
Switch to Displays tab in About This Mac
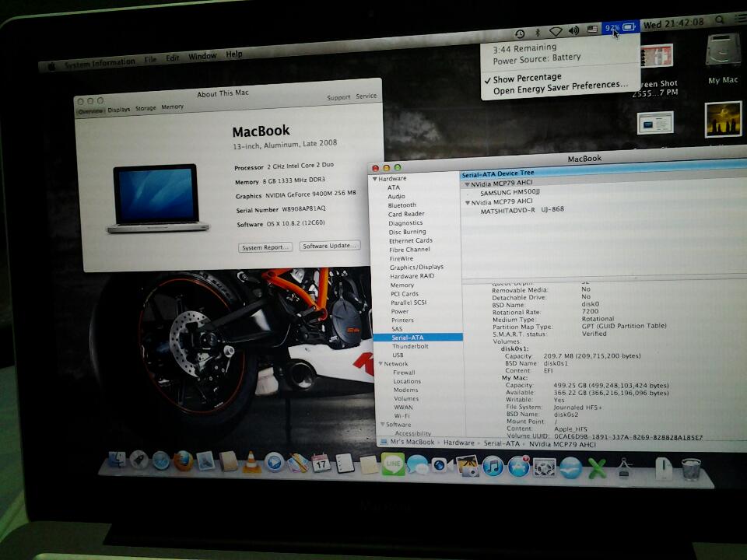[118, 110]
